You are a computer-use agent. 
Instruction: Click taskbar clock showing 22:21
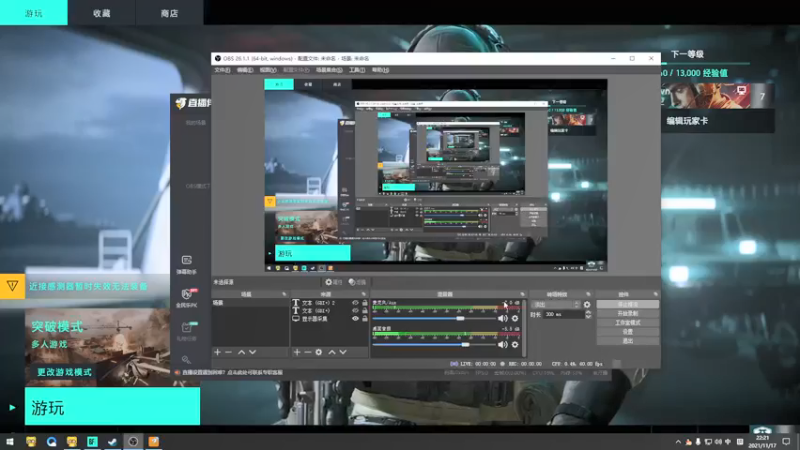coord(762,441)
